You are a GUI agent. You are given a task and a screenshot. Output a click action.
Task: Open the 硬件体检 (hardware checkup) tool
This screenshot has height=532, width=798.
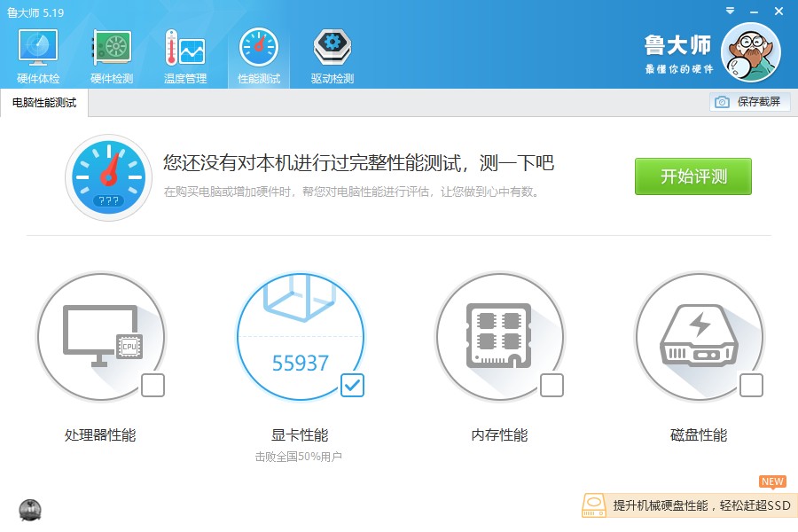click(x=36, y=53)
